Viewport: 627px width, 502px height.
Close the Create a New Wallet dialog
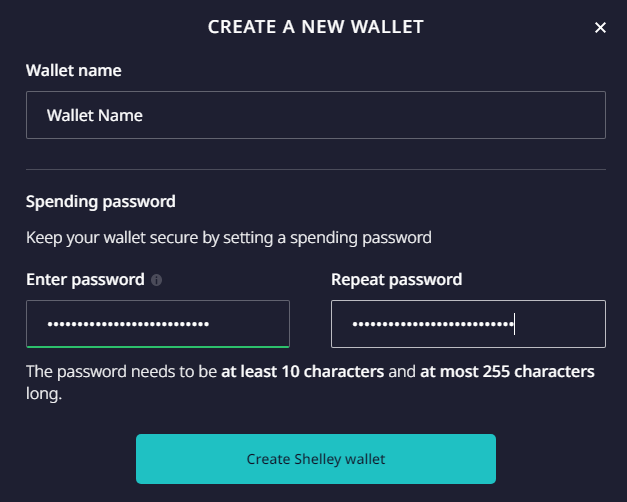coord(600,28)
